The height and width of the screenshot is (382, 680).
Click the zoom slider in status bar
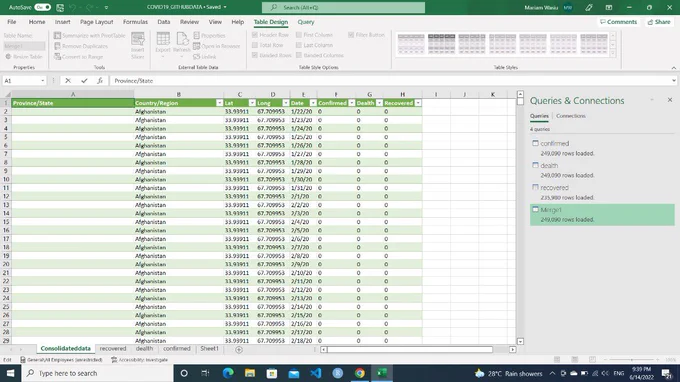point(631,359)
